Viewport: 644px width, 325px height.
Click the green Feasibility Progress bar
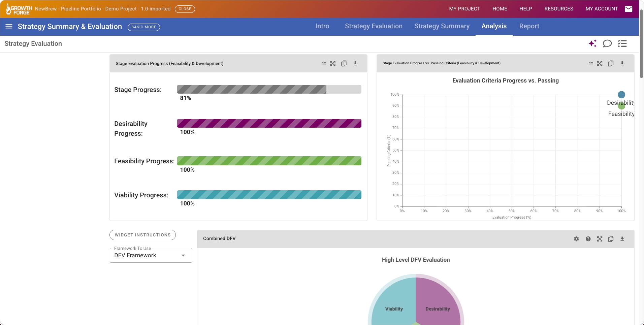point(269,161)
